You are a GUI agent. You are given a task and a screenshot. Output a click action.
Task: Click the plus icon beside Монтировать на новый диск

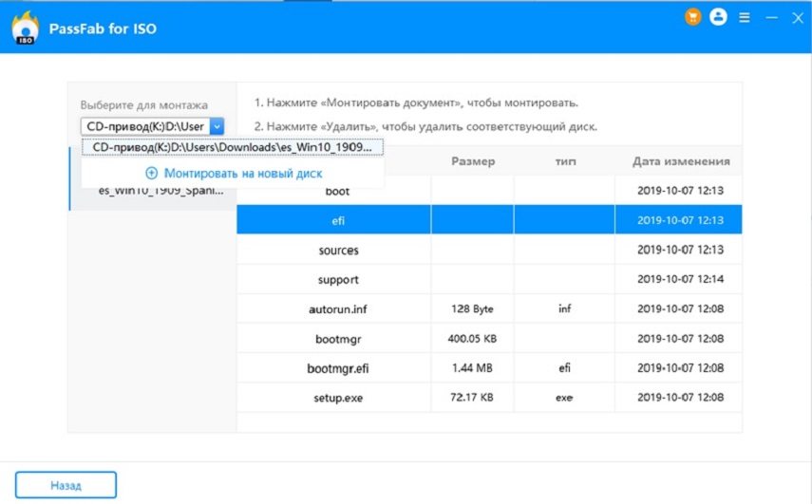point(151,174)
